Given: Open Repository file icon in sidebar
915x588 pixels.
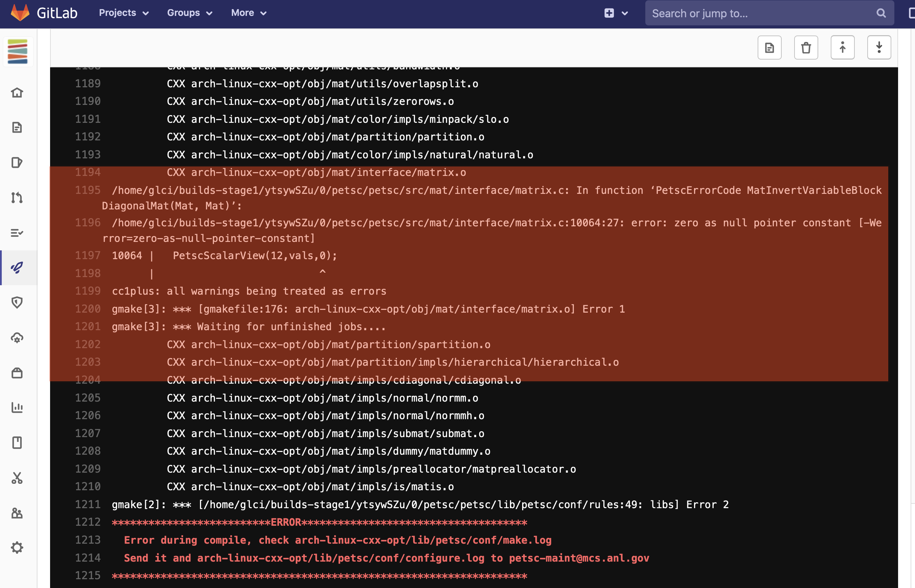Looking at the screenshot, I should pyautogui.click(x=17, y=128).
